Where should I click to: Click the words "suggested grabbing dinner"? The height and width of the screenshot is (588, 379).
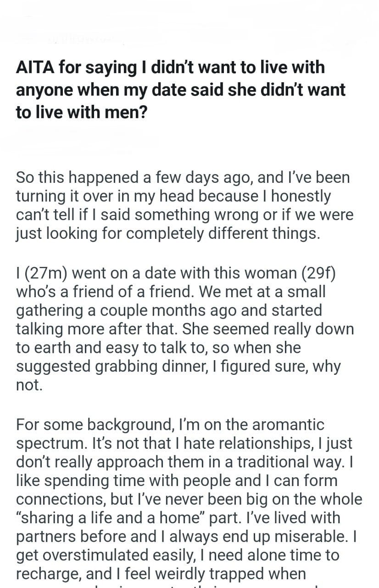[100, 366]
